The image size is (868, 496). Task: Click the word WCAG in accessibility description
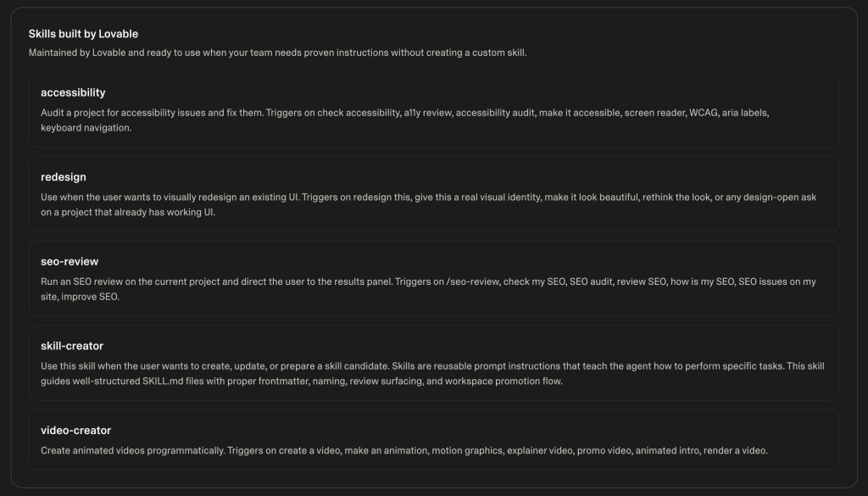pyautogui.click(x=703, y=113)
